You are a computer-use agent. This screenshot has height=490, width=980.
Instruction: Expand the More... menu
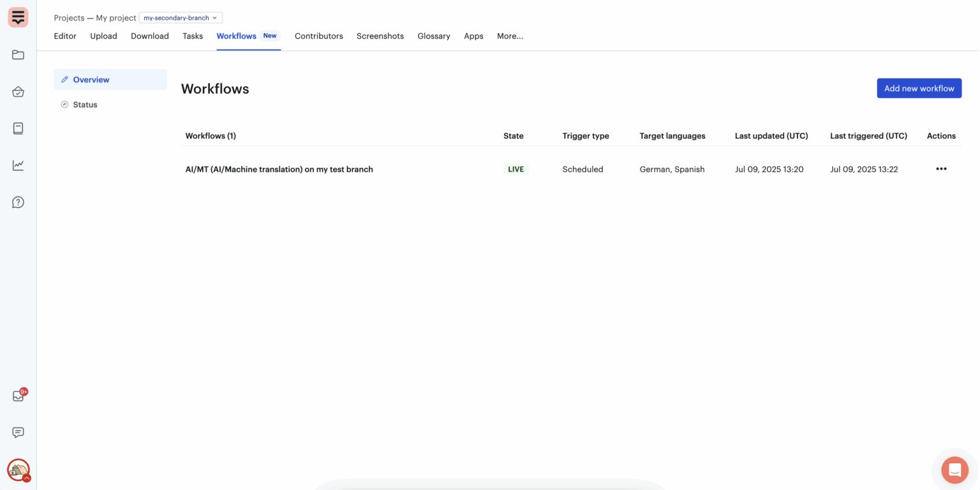(510, 36)
